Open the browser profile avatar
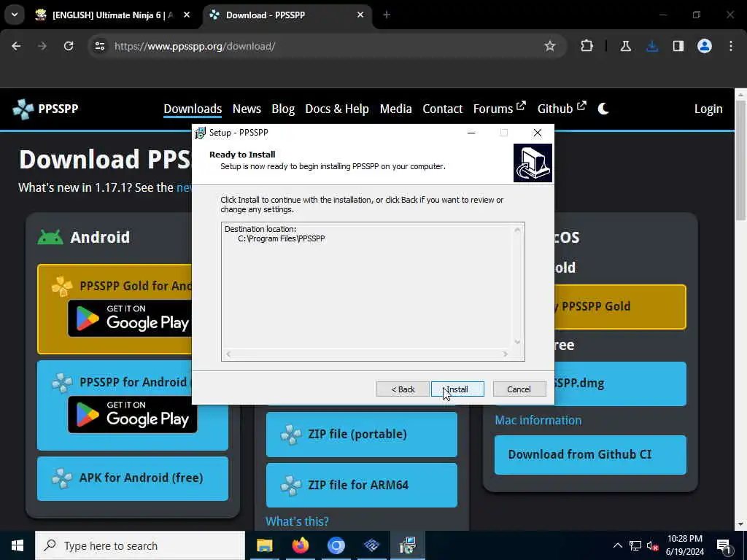Image resolution: width=747 pixels, height=560 pixels. [x=705, y=46]
